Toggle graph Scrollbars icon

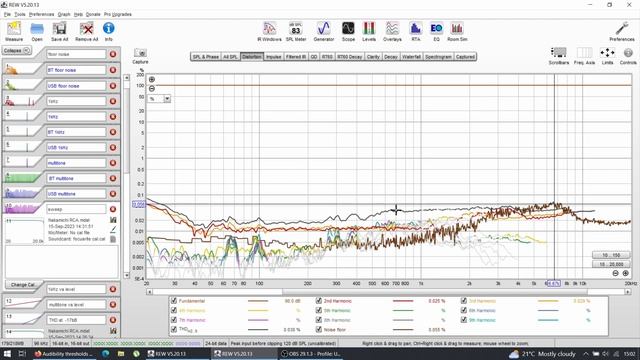point(558,56)
